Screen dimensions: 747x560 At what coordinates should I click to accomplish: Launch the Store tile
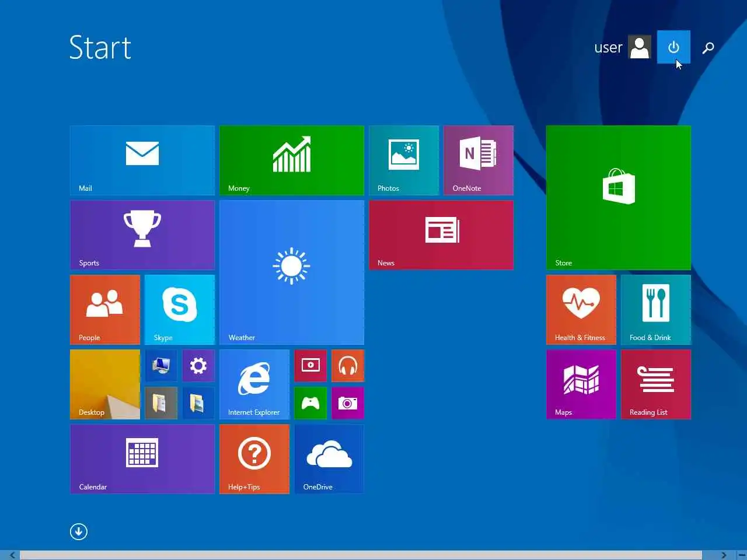click(619, 198)
